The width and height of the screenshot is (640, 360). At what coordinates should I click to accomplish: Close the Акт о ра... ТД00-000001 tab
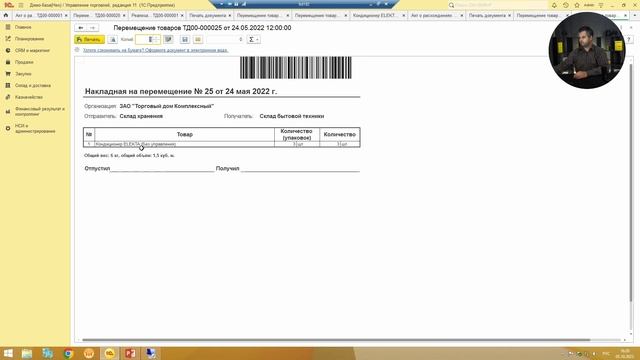[x=66, y=16]
